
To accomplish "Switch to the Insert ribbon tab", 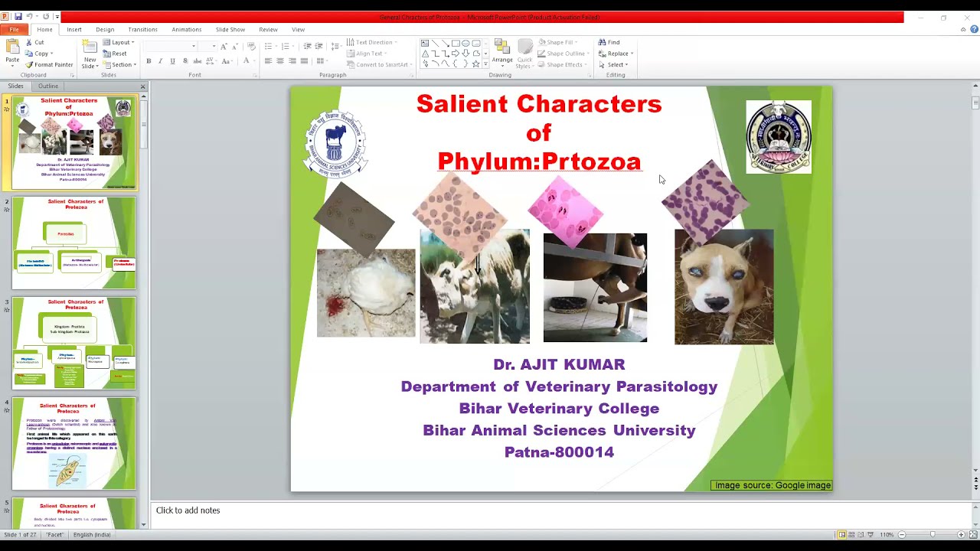I will tap(74, 29).
